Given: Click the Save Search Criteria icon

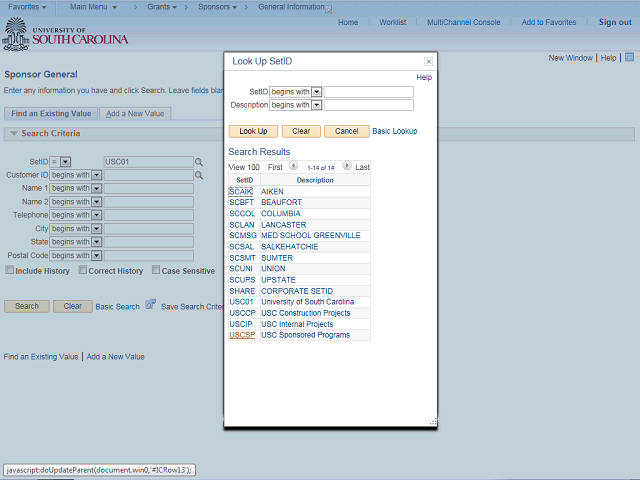Looking at the screenshot, I should 151,304.
